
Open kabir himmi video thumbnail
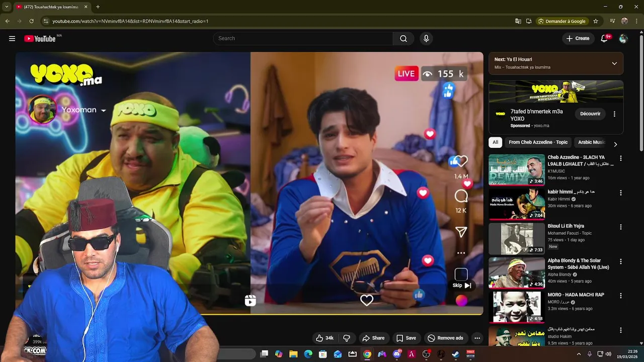tap(517, 204)
